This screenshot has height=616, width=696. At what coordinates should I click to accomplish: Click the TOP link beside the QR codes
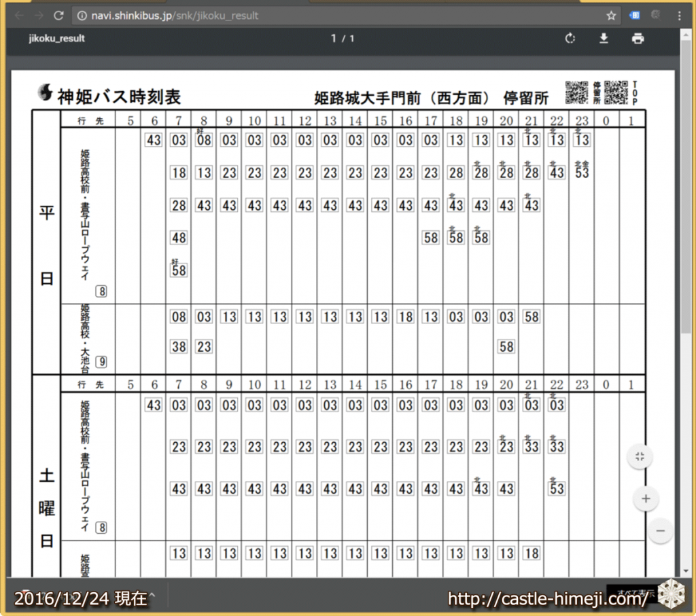coord(635,93)
